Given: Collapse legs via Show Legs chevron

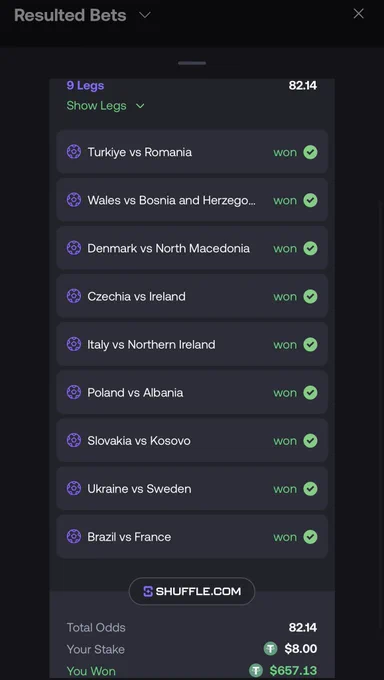Looking at the screenshot, I should 140,106.
